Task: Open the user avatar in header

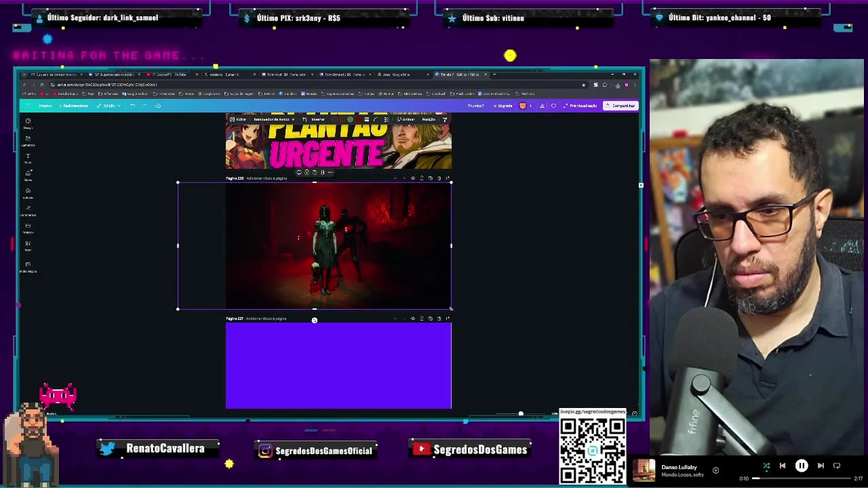Action: pos(523,106)
